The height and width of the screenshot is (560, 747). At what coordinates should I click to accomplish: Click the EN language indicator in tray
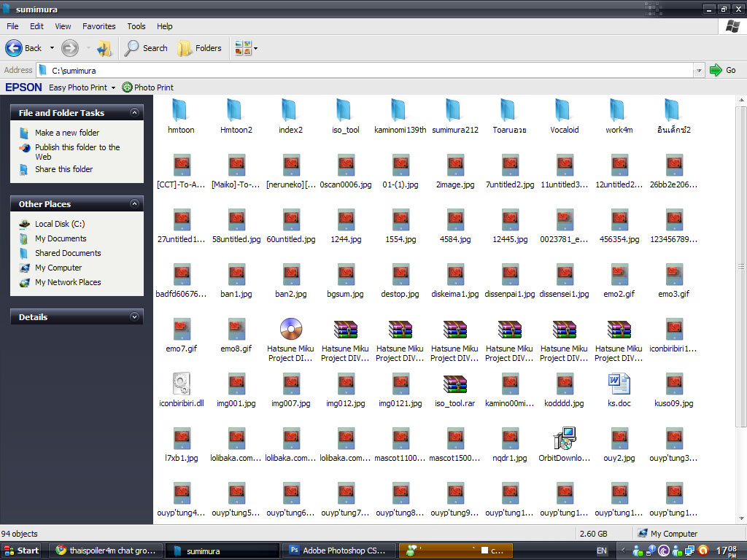click(602, 551)
